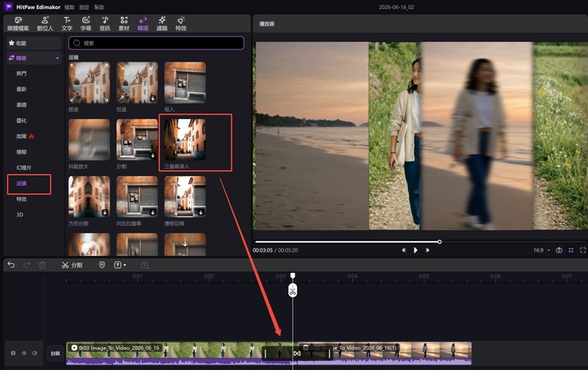The width and height of the screenshot is (588, 370).
Task: Select the 音訊 audio tab icon
Action: 105,24
